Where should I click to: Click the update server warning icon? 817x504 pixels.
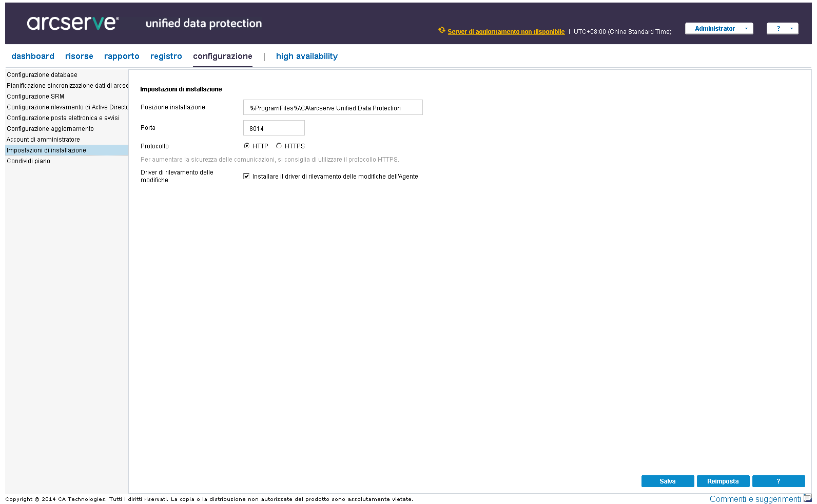tap(441, 30)
